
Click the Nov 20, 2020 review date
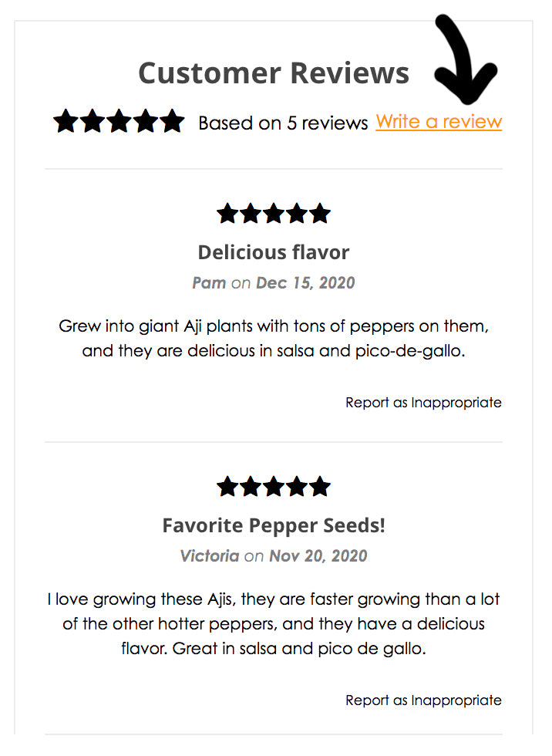point(318,555)
